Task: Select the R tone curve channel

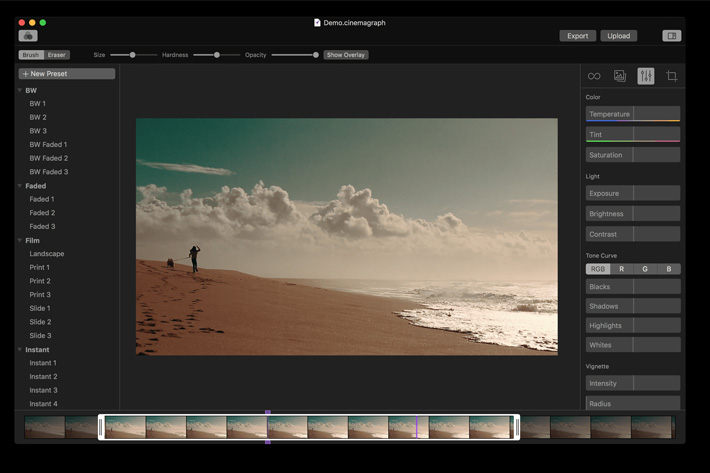Action: 622,269
